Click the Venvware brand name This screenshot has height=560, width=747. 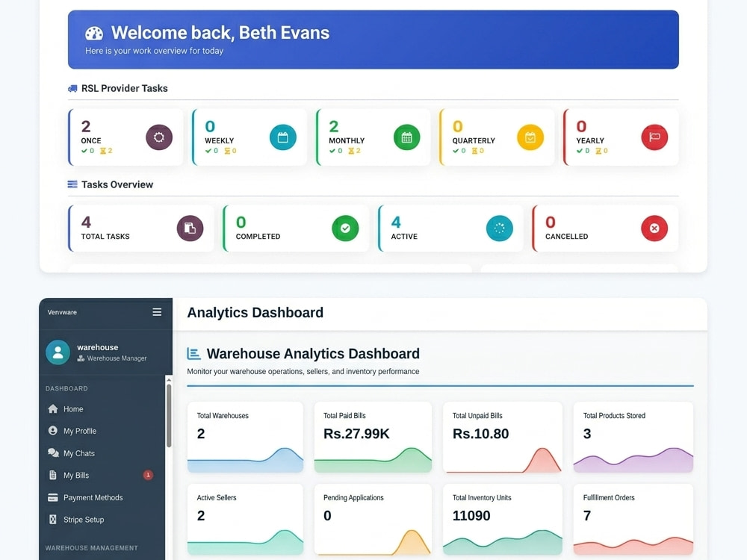[x=62, y=312]
